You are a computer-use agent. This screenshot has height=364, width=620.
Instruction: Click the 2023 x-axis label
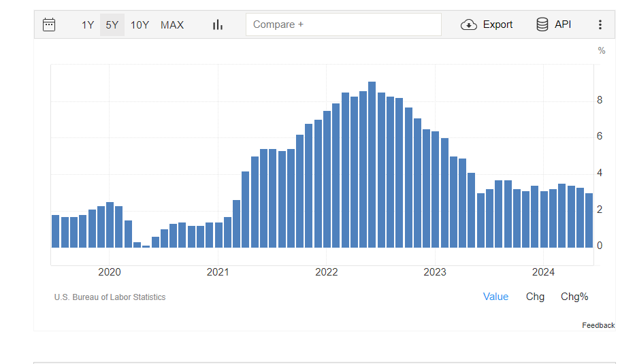click(435, 272)
